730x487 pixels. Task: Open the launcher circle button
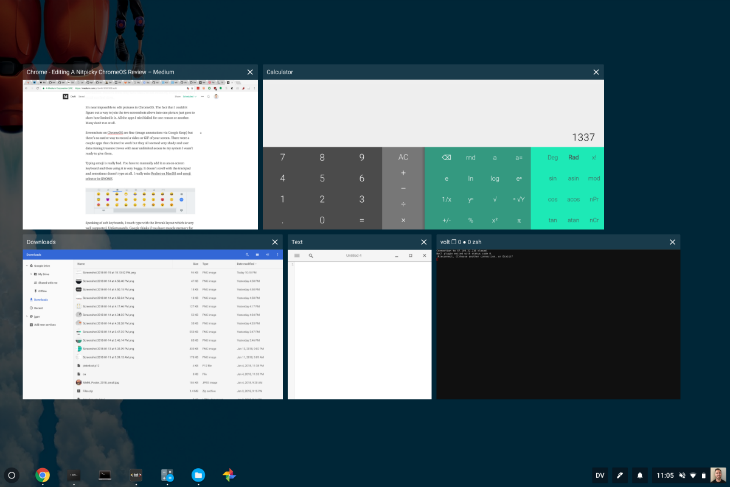(12, 475)
